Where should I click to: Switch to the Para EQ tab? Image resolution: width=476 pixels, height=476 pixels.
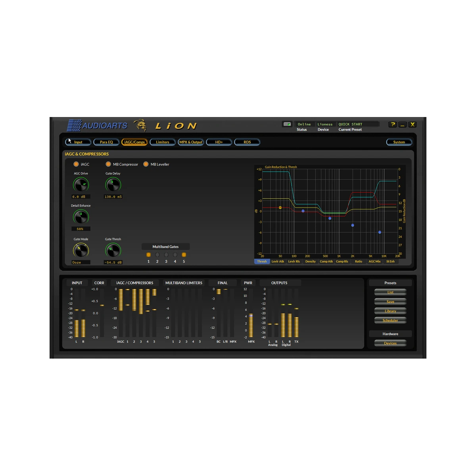(106, 142)
